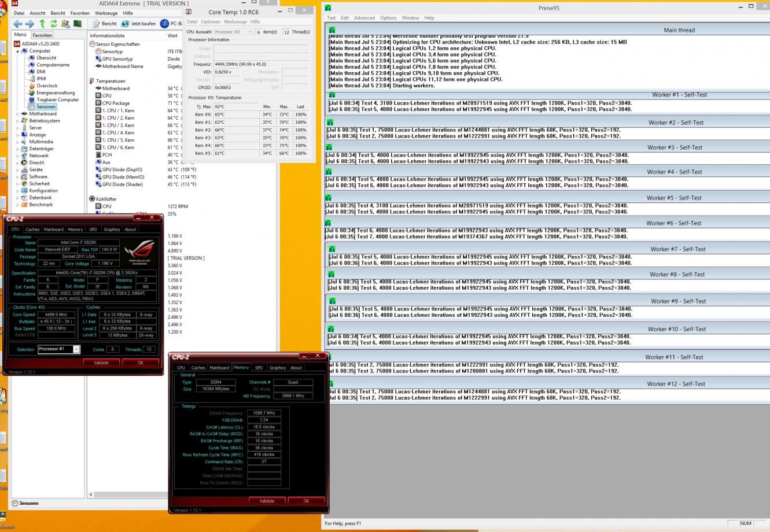Click AIDA64 refresh icon
The width and height of the screenshot is (770, 532).
pos(53,24)
